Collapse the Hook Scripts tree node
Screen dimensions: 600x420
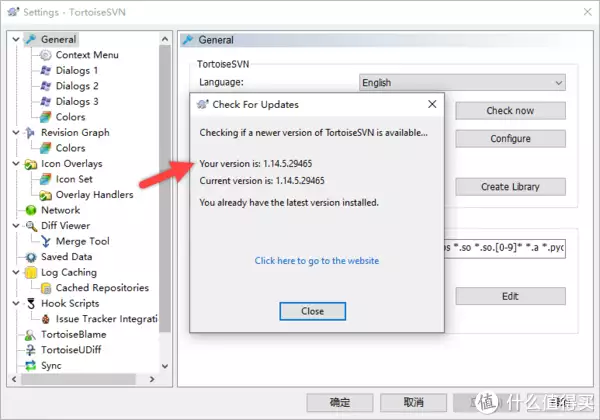[16, 303]
